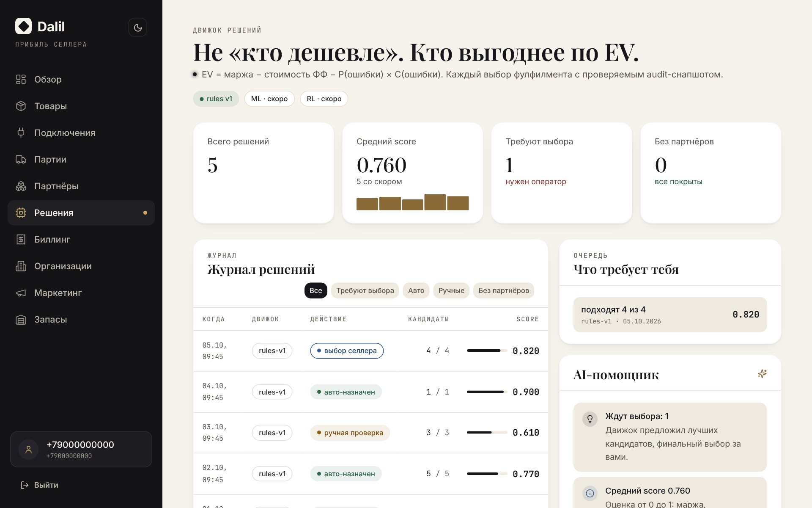Image resolution: width=812 pixels, height=508 pixels.
Task: Click the rules-v1 badge in 05.10 row
Action: click(272, 351)
